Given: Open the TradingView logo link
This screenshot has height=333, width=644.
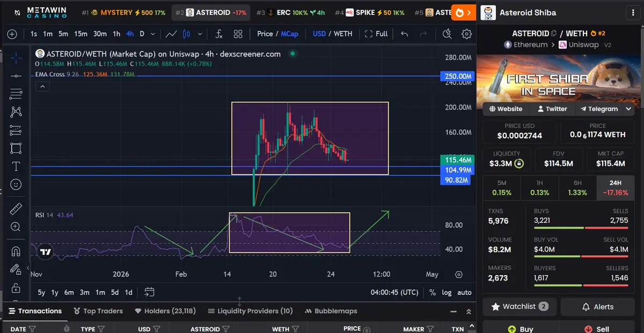Looking at the screenshot, I should tap(45, 251).
